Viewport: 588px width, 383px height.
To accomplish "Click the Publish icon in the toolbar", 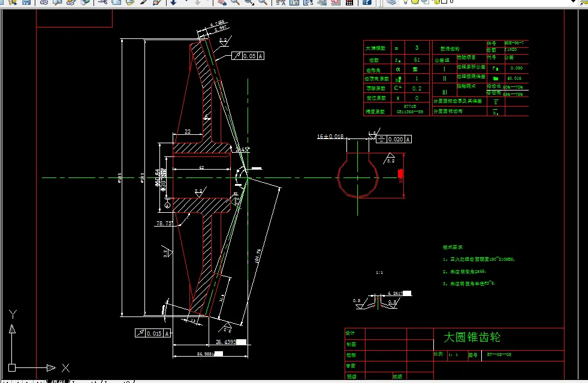I will [71, 2].
